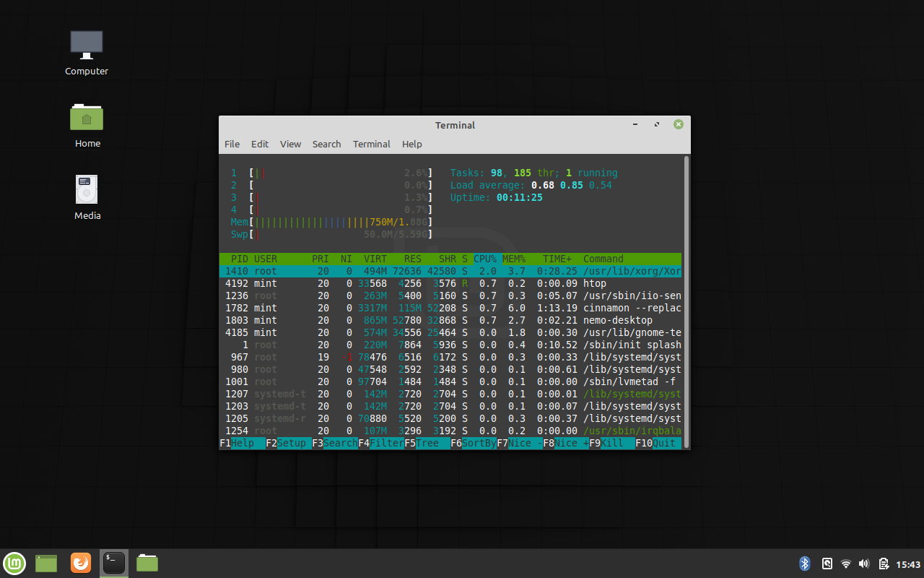Image resolution: width=924 pixels, height=578 pixels.
Task: Sort by the TIME+ column header
Action: [x=557, y=259]
